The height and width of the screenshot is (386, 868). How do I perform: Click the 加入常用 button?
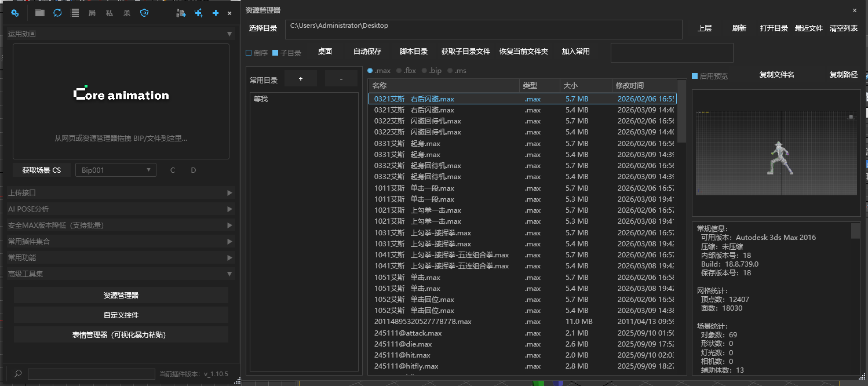(576, 52)
